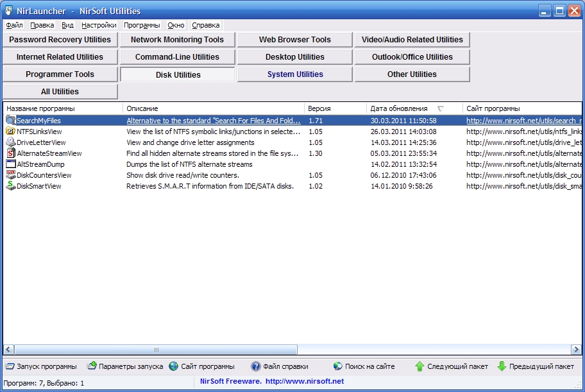The width and height of the screenshot is (585, 392).
Task: Open the NirSoft Freeware status bar link
Action: point(271,381)
